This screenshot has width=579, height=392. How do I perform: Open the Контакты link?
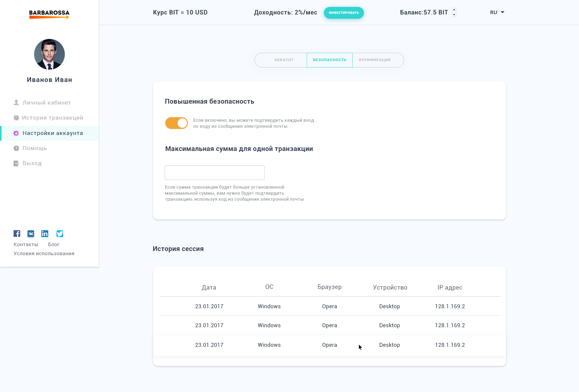[26, 244]
